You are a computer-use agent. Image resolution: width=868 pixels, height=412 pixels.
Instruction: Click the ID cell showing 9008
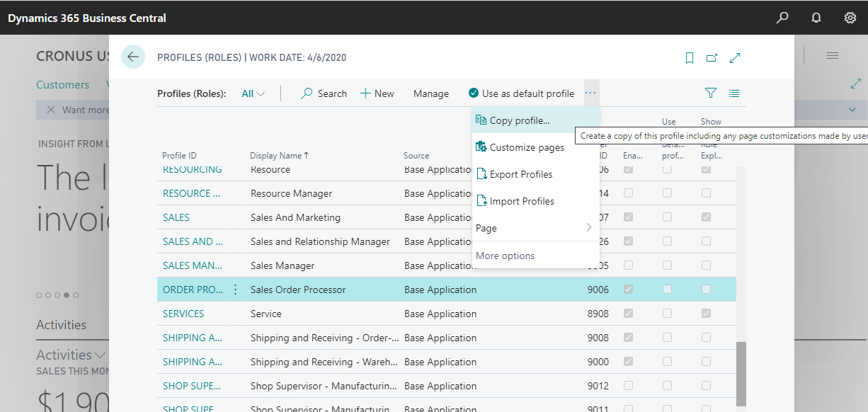(598, 338)
